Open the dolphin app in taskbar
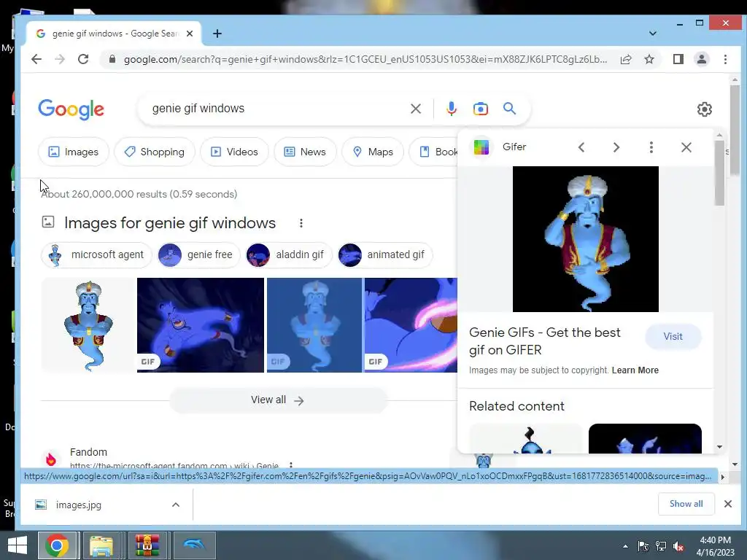Viewport: 747px width, 560px height. [x=194, y=545]
